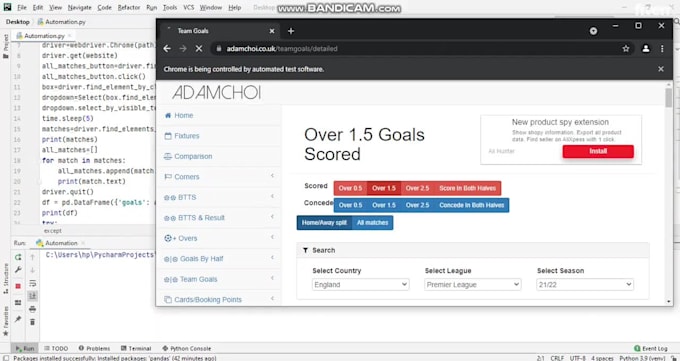This screenshot has width=680, height=361.
Task: Select Scored Over 0.5 filter
Action: point(350,188)
